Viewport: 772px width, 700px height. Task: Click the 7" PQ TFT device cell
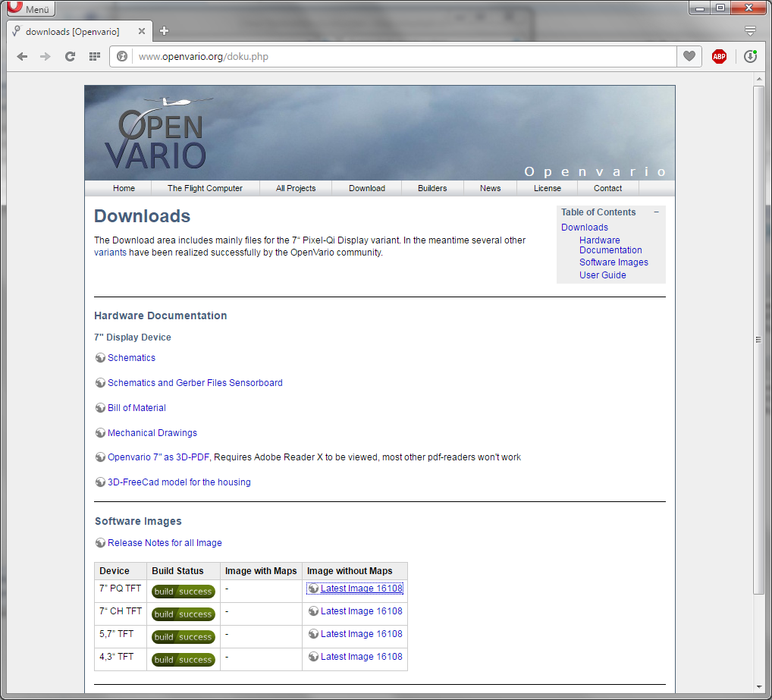pos(120,592)
